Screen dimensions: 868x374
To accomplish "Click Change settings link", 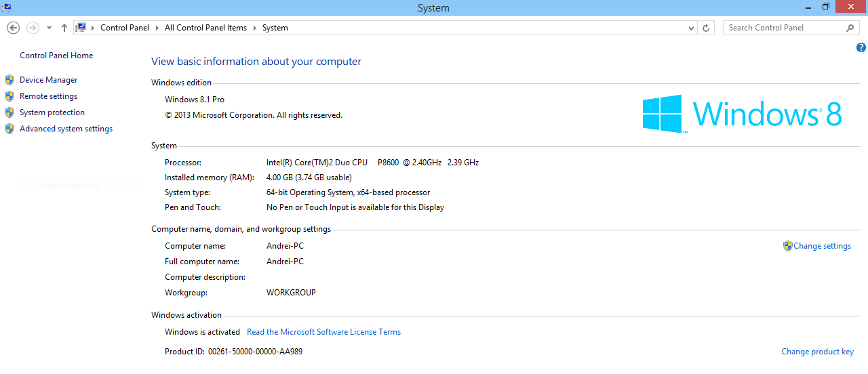I will point(822,246).
